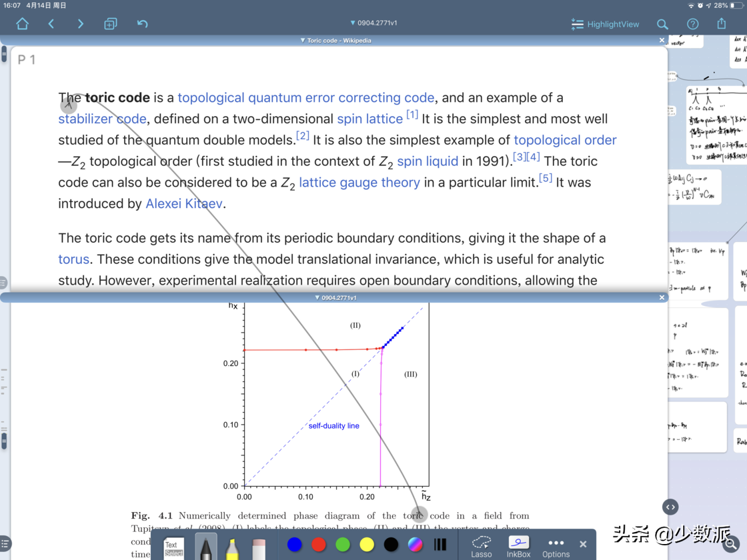Select the yellow highlighter tool
Image resolution: width=747 pixels, height=560 pixels.
point(232,548)
